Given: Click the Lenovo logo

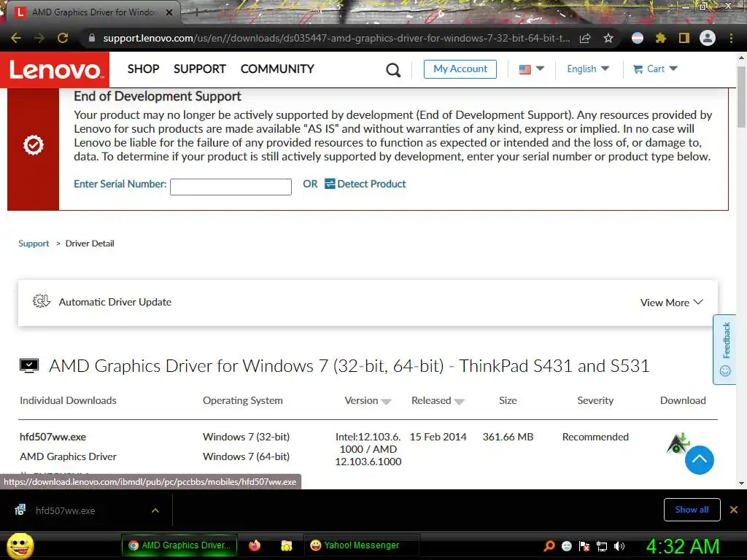Looking at the screenshot, I should point(55,69).
